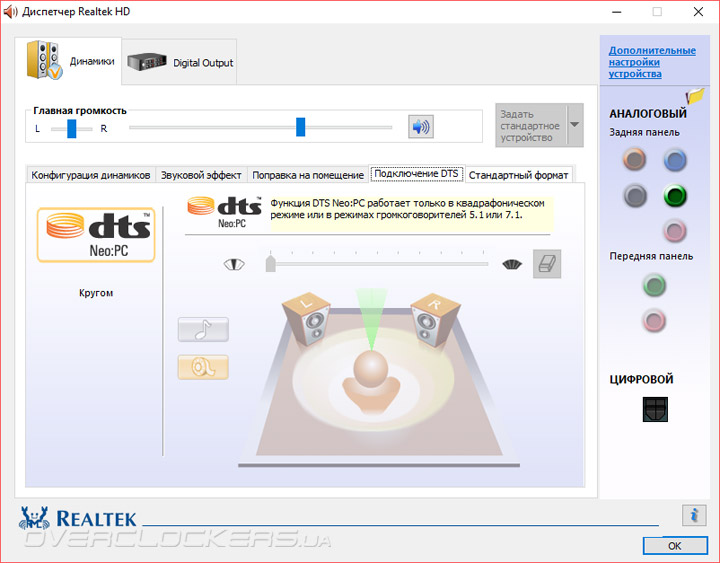The image size is (720, 563).
Task: Click the green front panel jack
Action: [x=654, y=285]
